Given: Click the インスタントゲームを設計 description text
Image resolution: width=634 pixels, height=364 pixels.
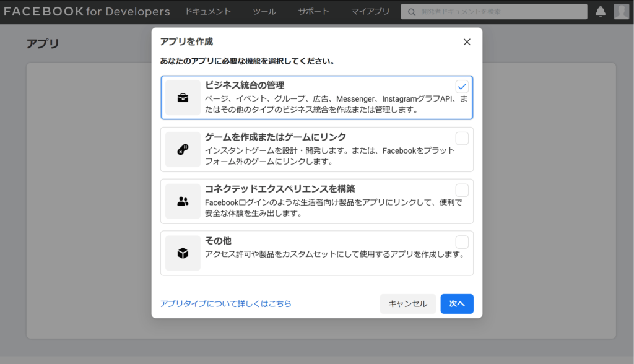Looking at the screenshot, I should (330, 156).
